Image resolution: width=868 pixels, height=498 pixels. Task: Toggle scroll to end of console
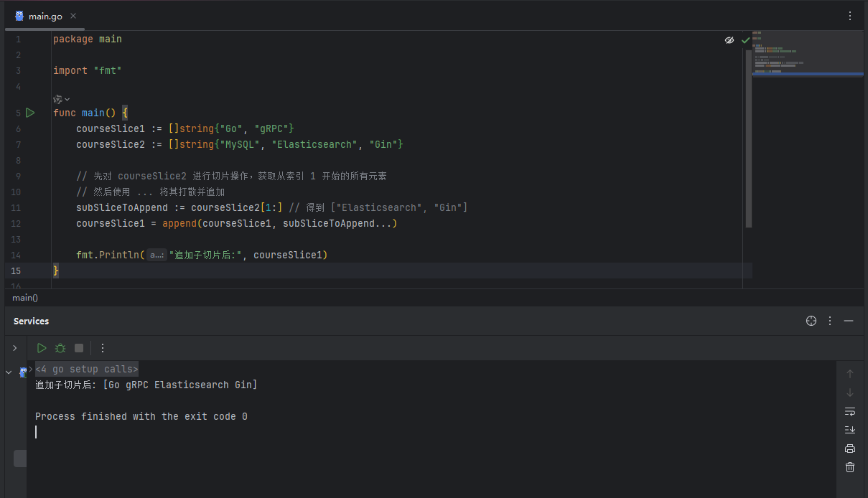pyautogui.click(x=850, y=430)
